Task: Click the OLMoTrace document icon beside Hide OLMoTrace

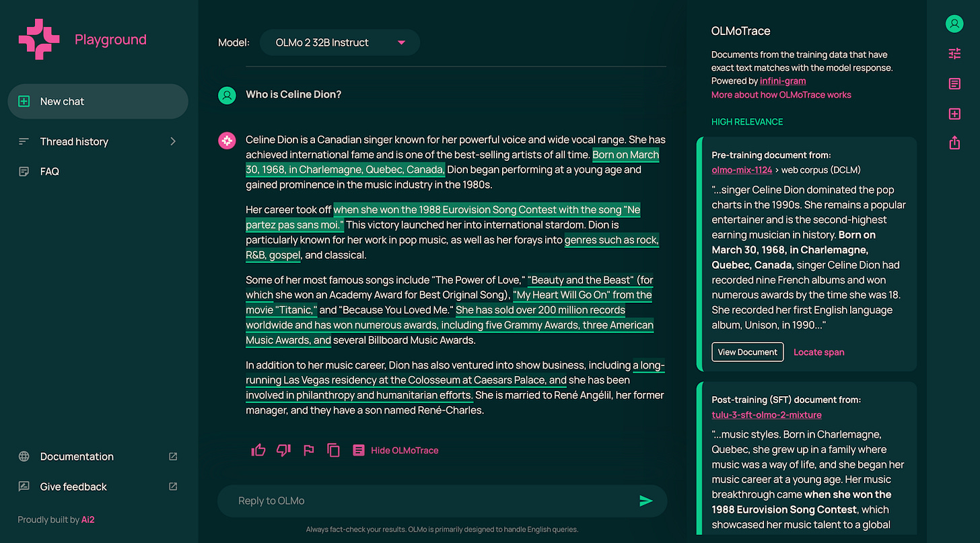Action: 359,449
